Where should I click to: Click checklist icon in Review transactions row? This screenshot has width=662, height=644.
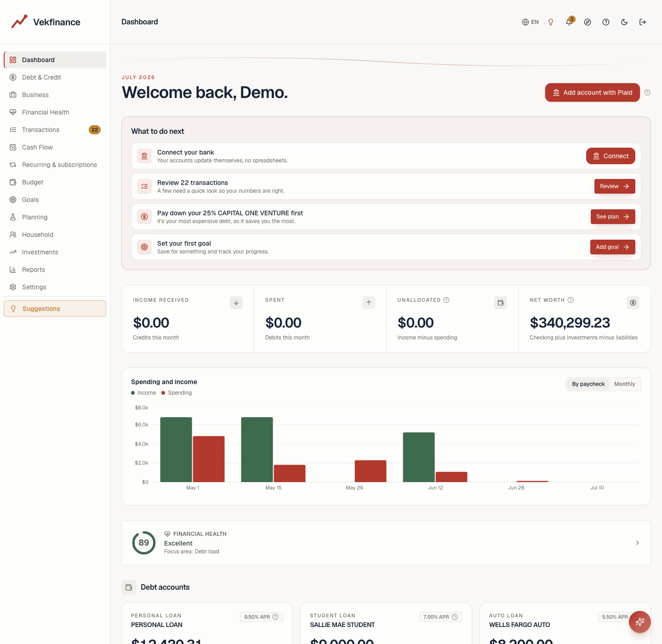pos(144,186)
